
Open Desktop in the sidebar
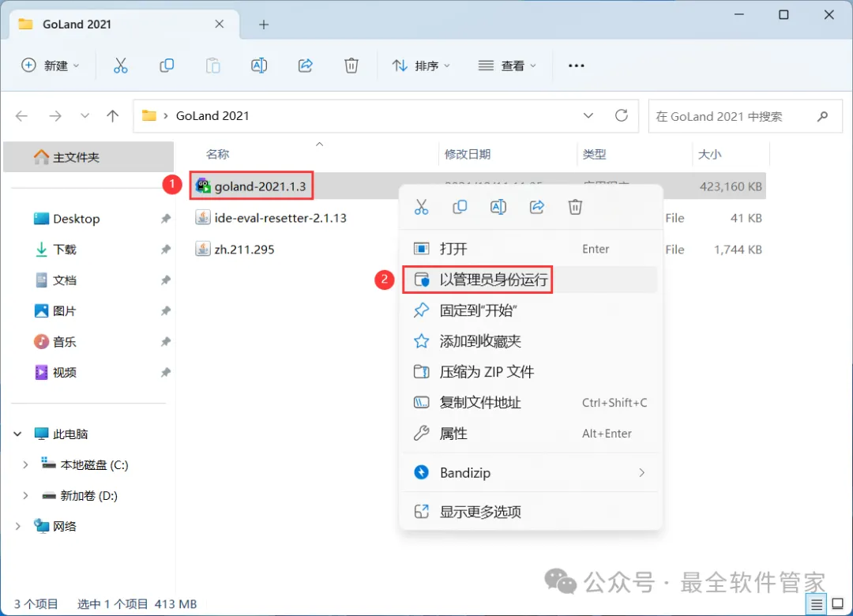click(67, 219)
